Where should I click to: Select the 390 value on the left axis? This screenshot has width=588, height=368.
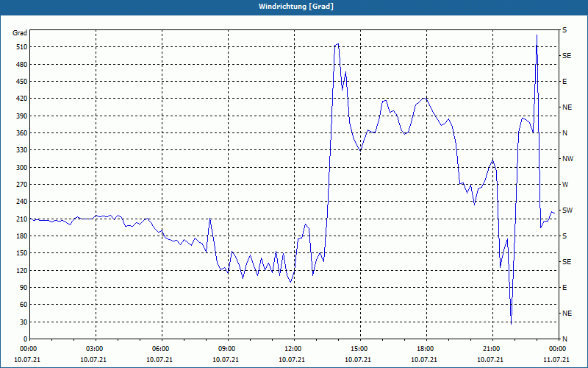click(22, 116)
